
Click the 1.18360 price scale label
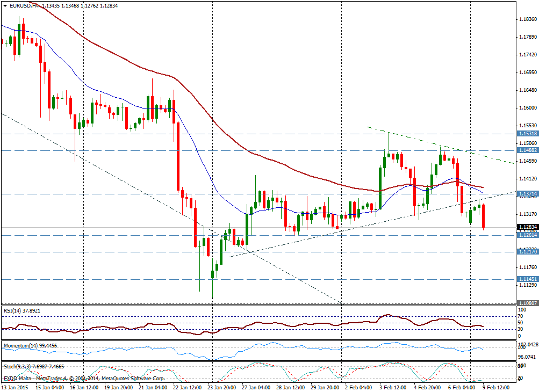click(x=527, y=19)
